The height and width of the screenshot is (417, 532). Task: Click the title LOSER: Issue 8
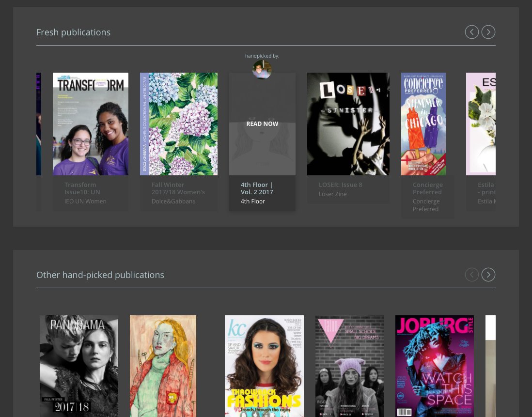pos(340,185)
